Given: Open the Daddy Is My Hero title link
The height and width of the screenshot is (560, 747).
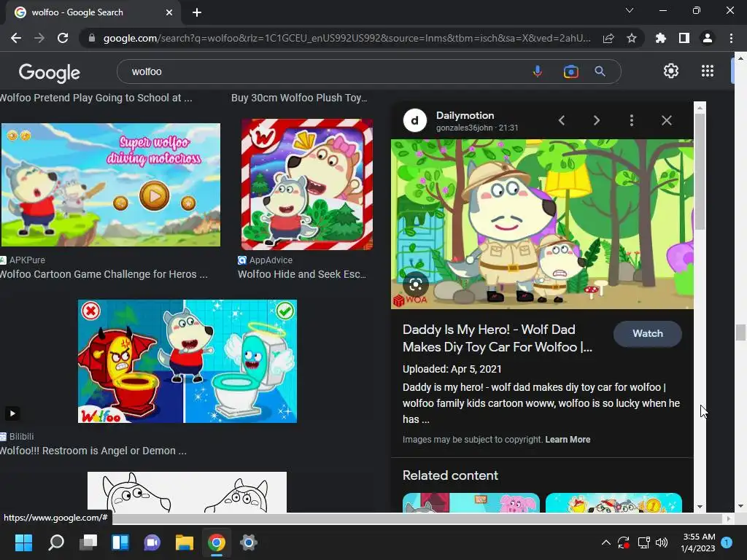Looking at the screenshot, I should click(x=498, y=338).
